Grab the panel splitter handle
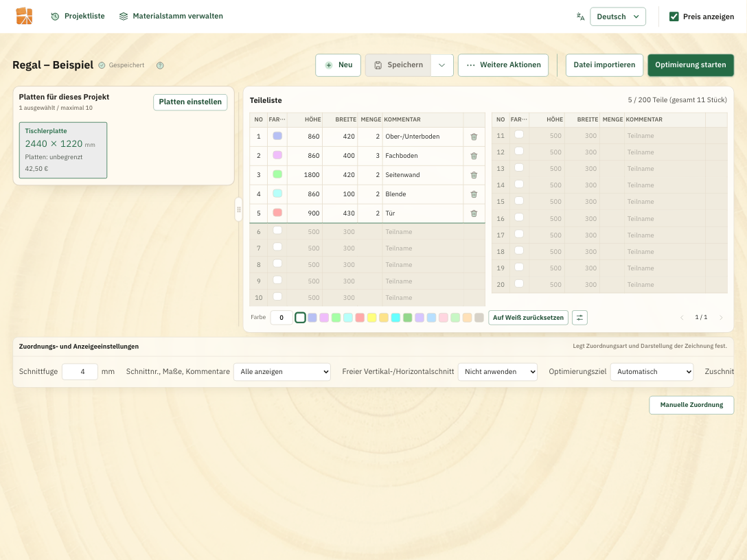The image size is (747, 560). click(x=239, y=209)
